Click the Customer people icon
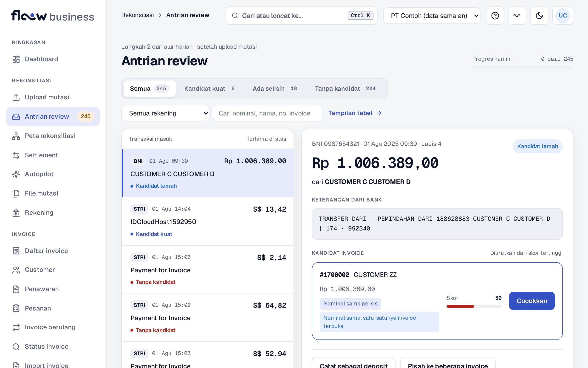This screenshot has width=588, height=368. [16, 270]
